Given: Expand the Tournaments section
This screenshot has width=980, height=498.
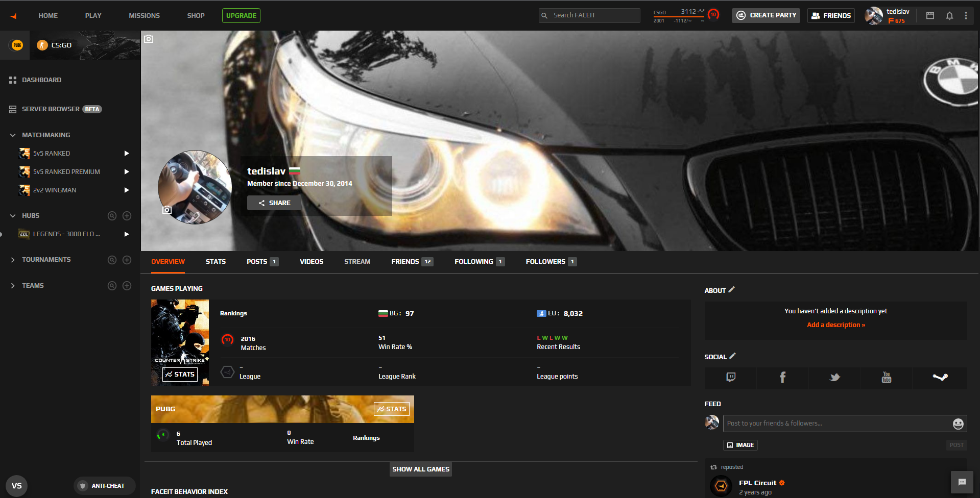Looking at the screenshot, I should 13,260.
